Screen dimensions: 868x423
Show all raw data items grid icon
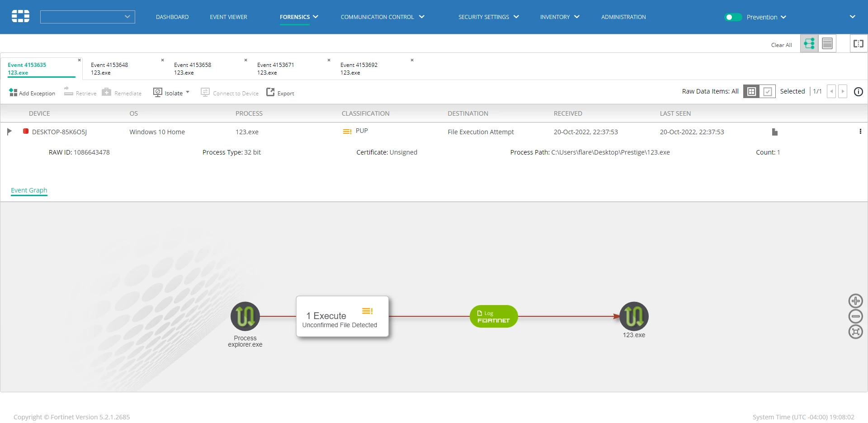point(751,91)
